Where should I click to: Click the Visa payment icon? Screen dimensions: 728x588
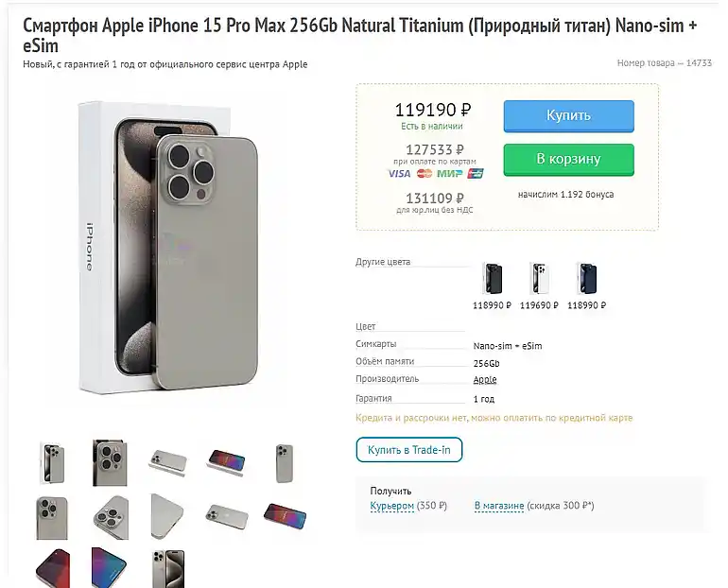click(399, 174)
